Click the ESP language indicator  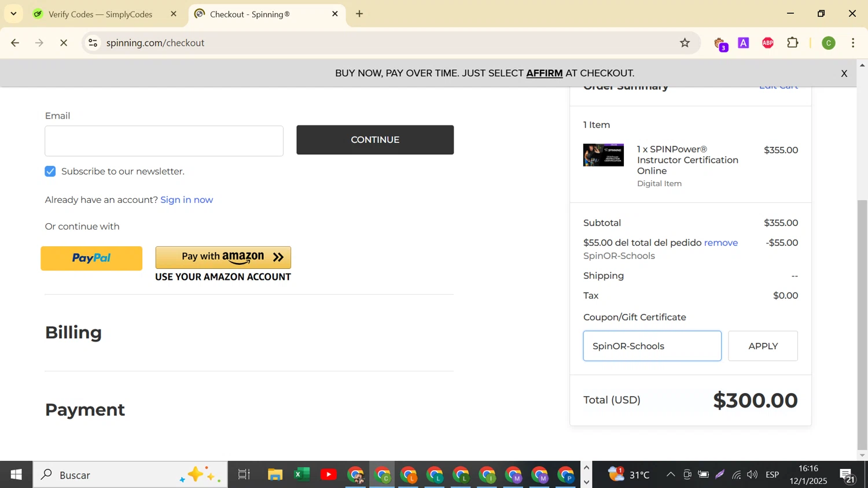pos(772,475)
